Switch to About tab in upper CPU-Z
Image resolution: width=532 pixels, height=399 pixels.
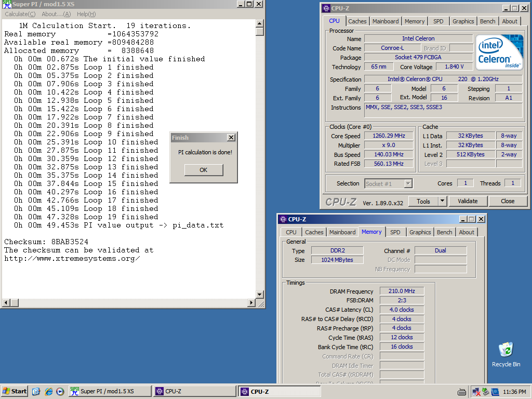(510, 21)
